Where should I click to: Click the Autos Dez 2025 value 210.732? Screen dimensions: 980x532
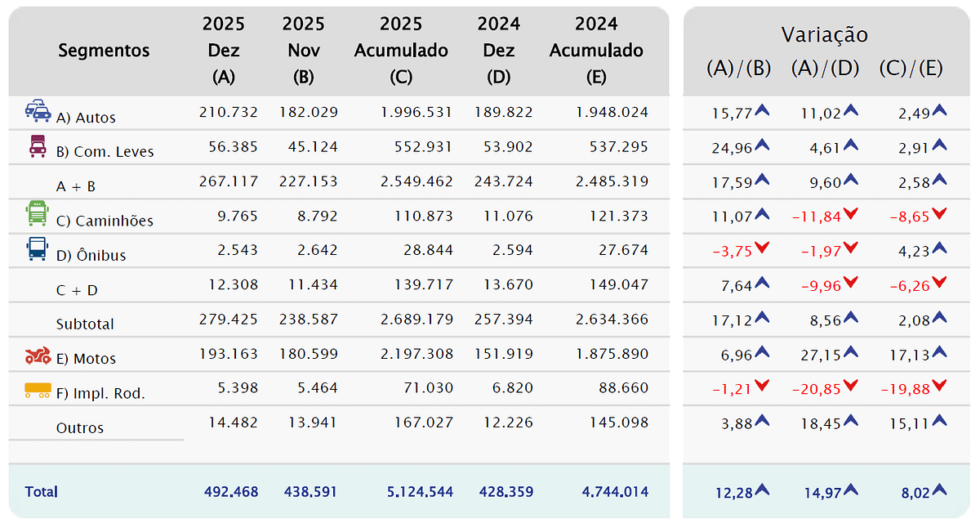(x=228, y=112)
